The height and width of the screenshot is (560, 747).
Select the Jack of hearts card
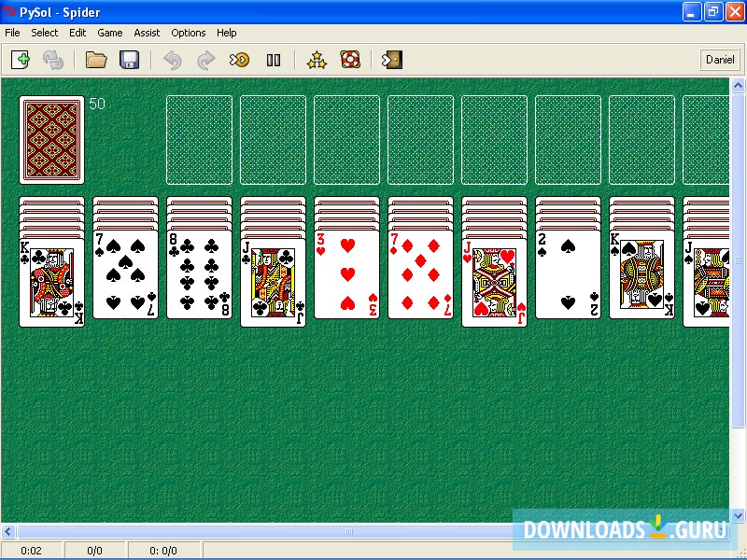coord(495,283)
